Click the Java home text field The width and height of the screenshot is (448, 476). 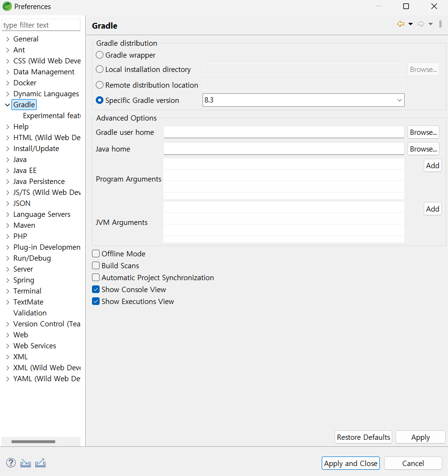284,149
